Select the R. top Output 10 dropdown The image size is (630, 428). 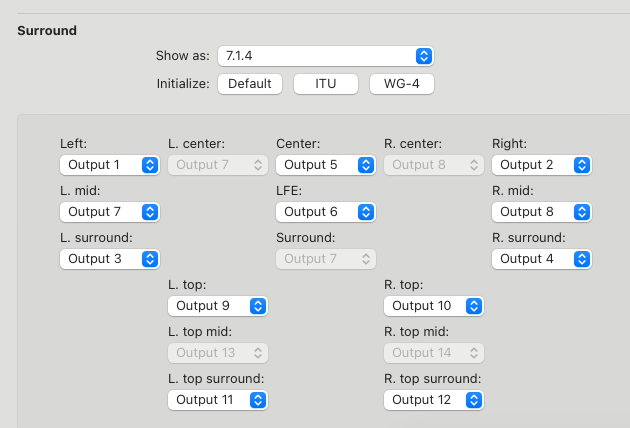click(434, 306)
